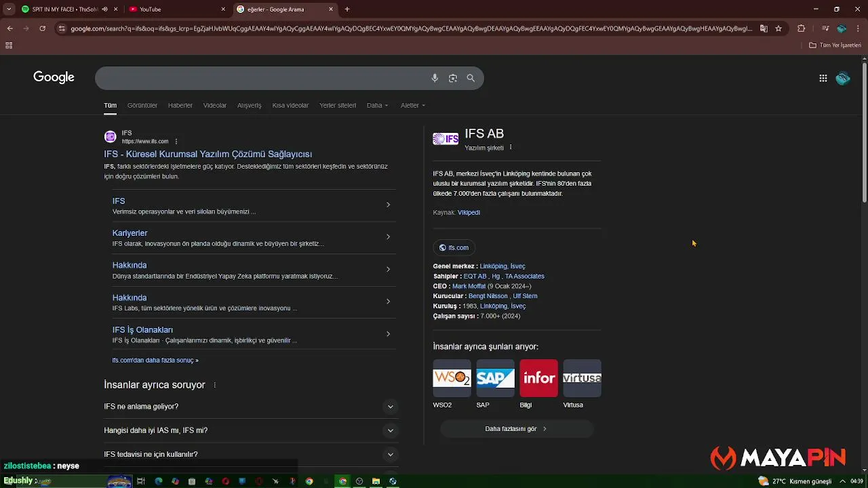Expand the Aletler tools dropdown
868x488 pixels.
click(x=413, y=105)
